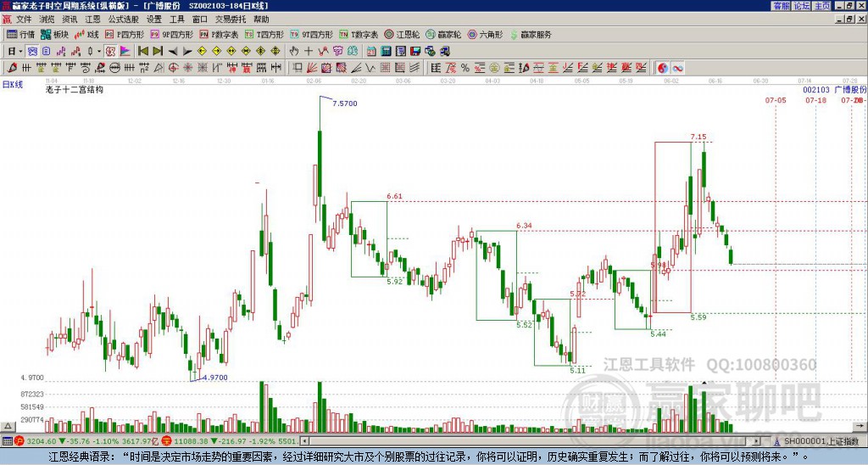
Task: Jump to last bar icon
Action: [158, 51]
